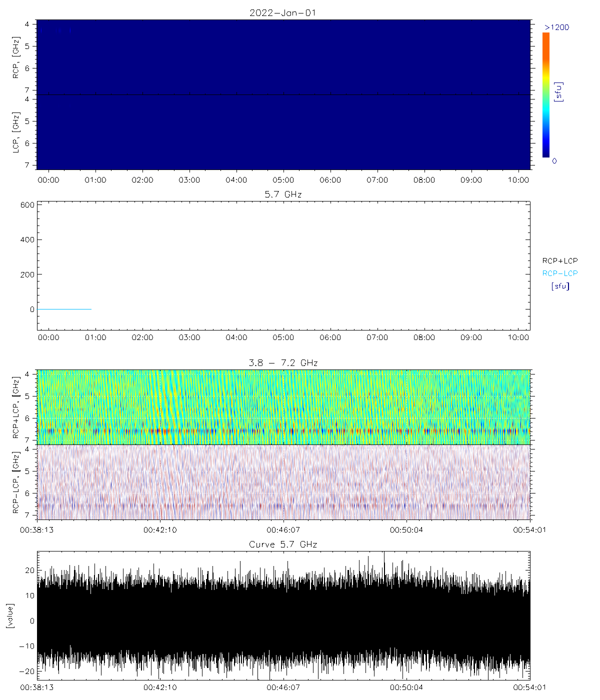Screen dimensions: 600x700
Task: Click the ">1200" colorbar maximum label
Action: point(556,27)
